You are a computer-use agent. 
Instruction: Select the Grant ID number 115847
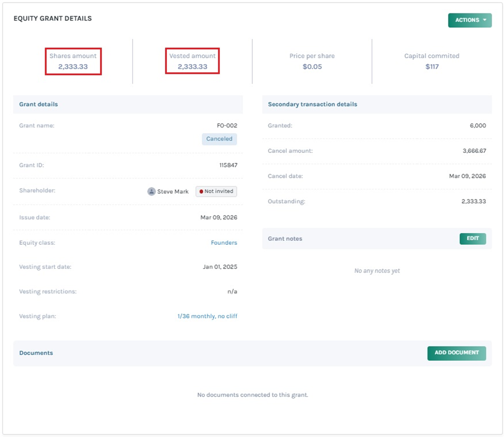[228, 165]
